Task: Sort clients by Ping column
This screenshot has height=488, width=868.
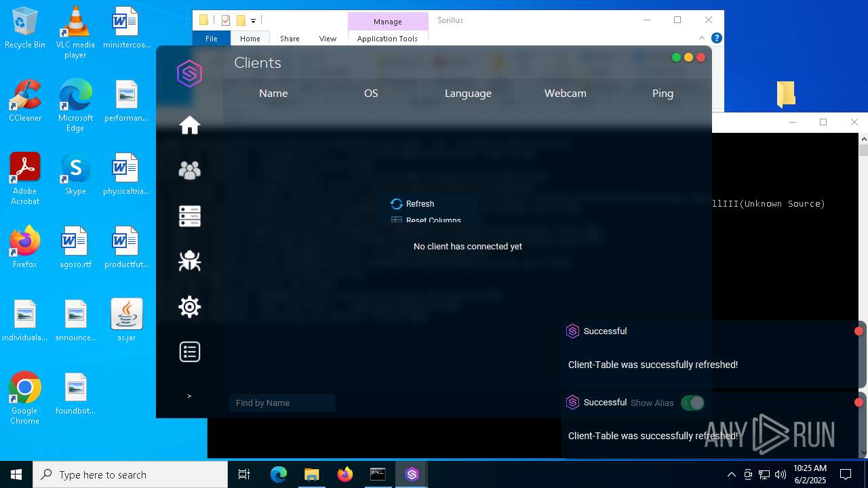Action: tap(663, 94)
